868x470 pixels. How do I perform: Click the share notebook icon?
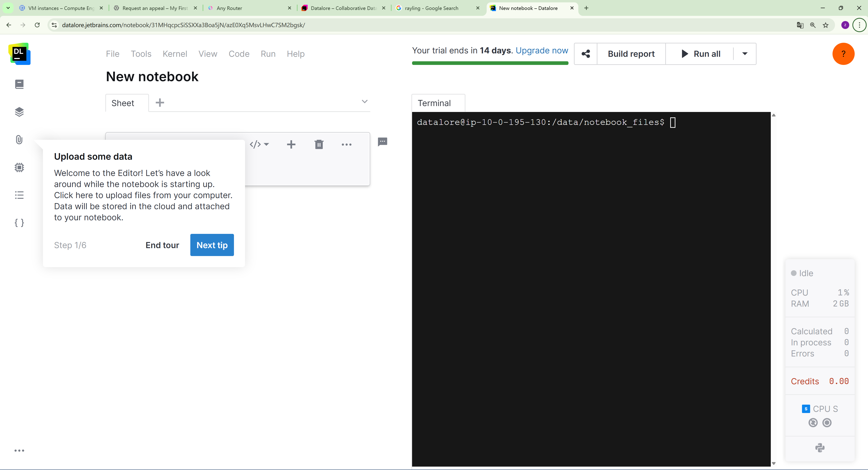[586, 54]
